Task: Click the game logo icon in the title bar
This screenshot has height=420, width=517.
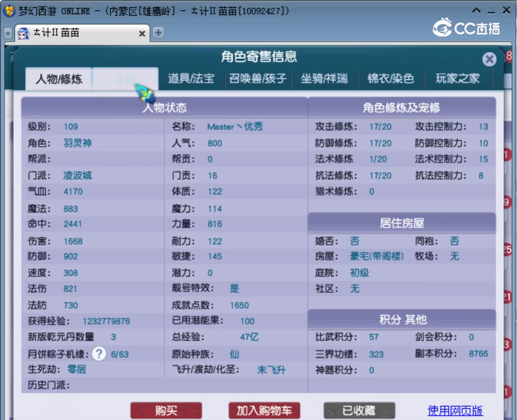Action: coord(9,10)
